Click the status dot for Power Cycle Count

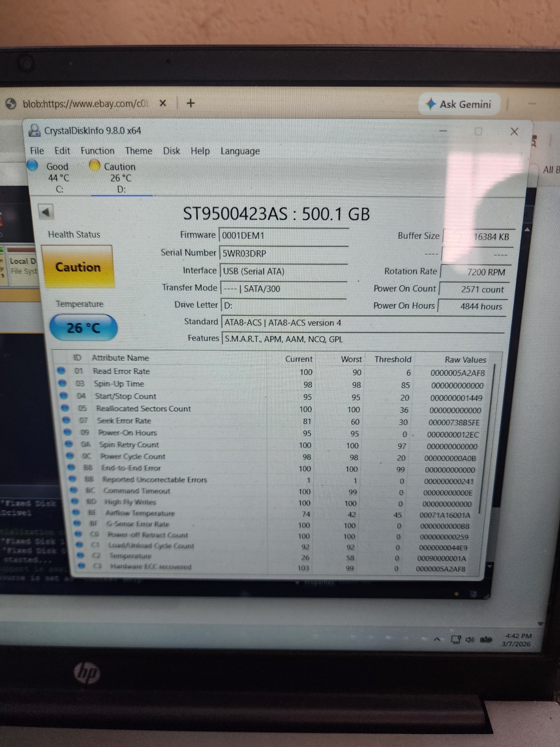(70, 456)
